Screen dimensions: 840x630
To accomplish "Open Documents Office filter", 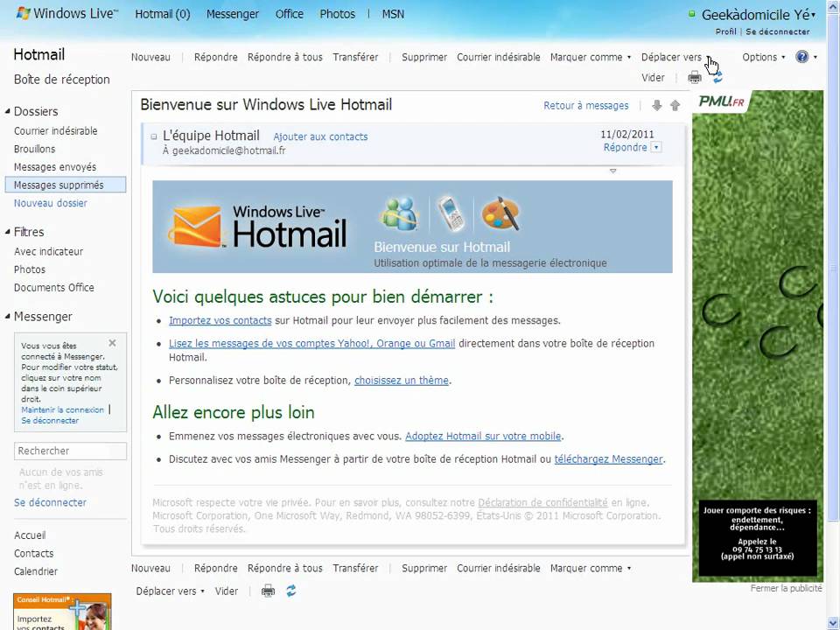I will pyautogui.click(x=53, y=288).
